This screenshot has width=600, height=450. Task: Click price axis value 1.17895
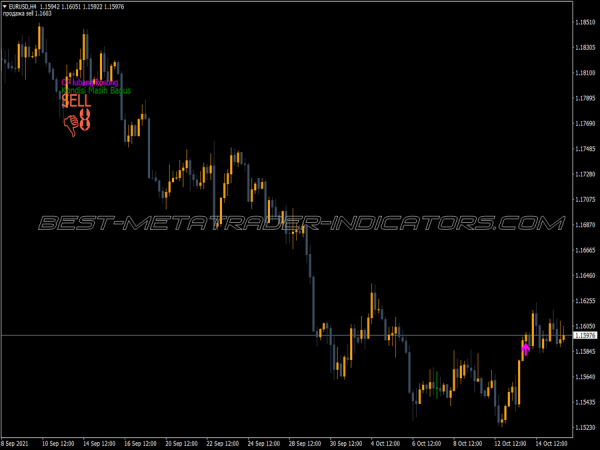pyautogui.click(x=585, y=98)
